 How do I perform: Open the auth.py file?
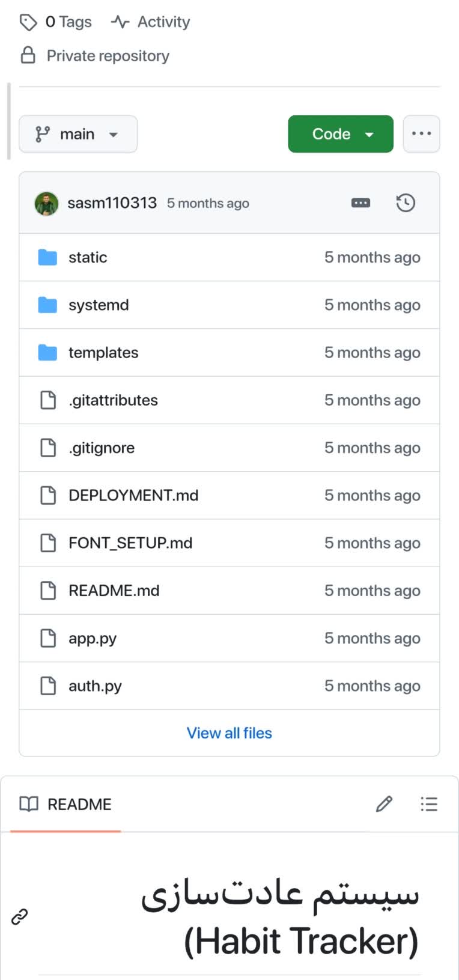click(95, 686)
